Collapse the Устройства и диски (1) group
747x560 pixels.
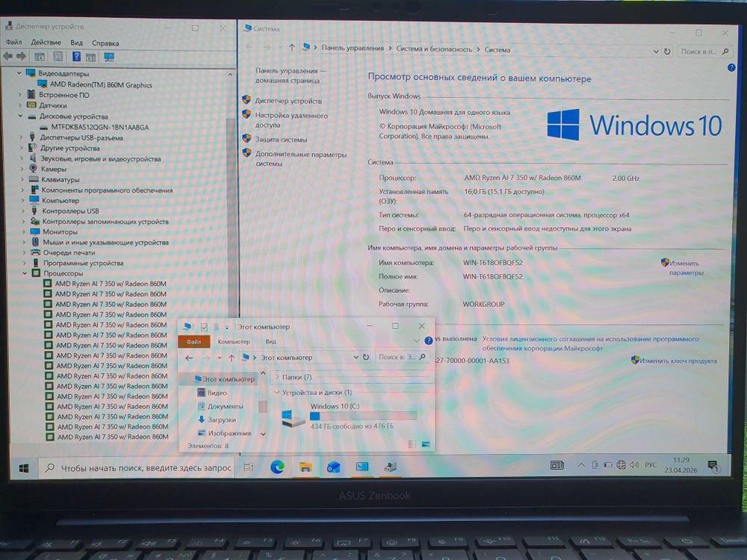(x=277, y=392)
